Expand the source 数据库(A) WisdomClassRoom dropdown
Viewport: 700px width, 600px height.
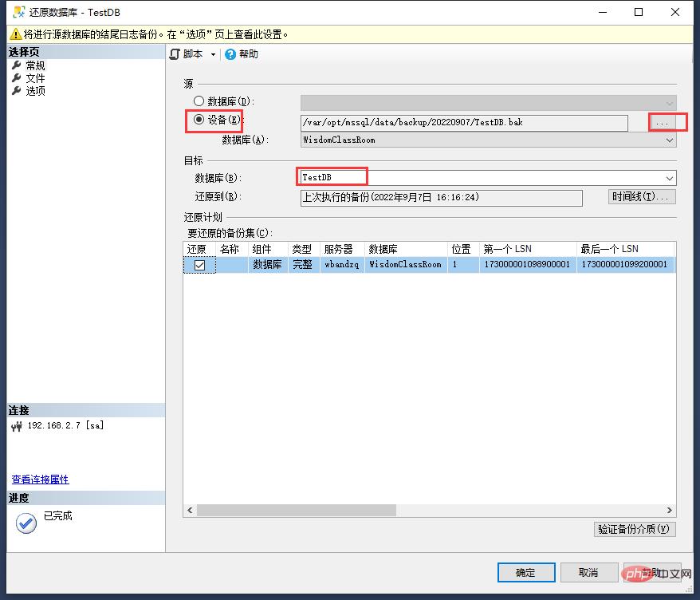pos(669,140)
